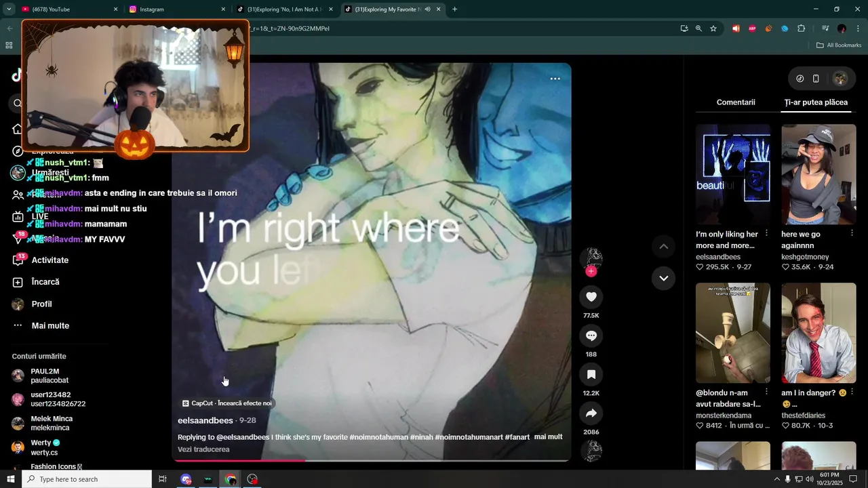868x488 pixels.
Task: Open a new browser tab
Action: click(454, 9)
